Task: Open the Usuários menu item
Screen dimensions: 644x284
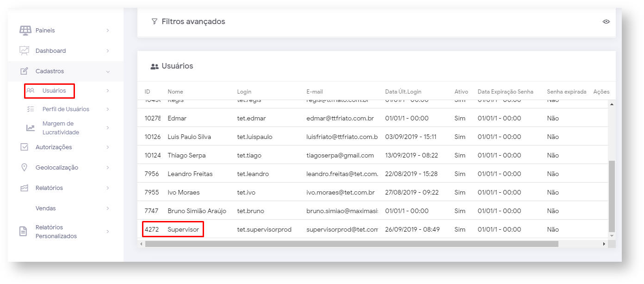Action: [54, 91]
